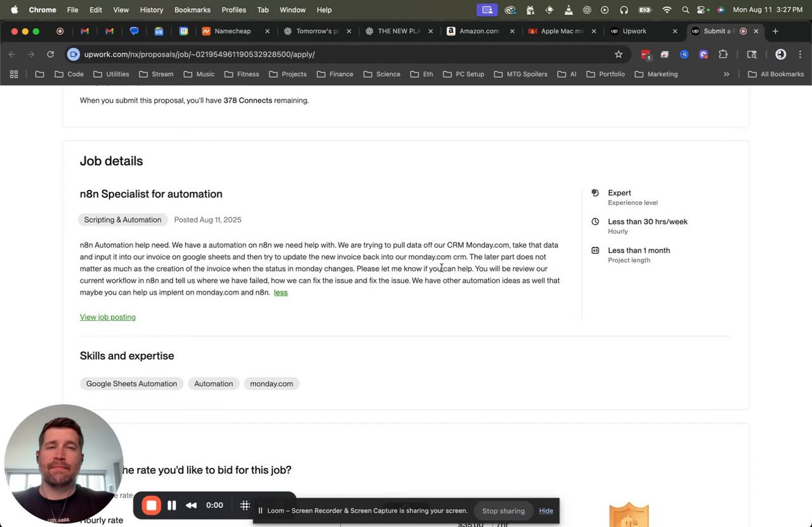Open the red extension icon with badge
The width and height of the screenshot is (812, 527).
point(645,55)
